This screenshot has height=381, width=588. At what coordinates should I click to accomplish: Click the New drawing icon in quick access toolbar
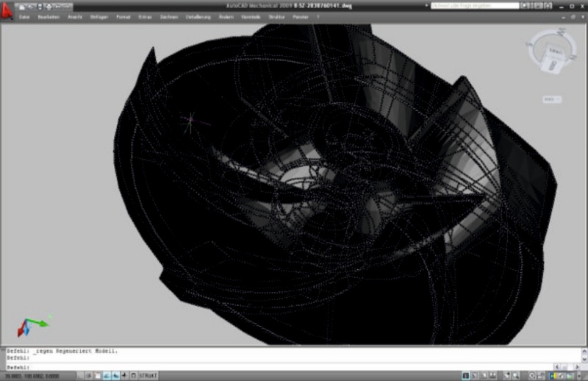point(22,6)
